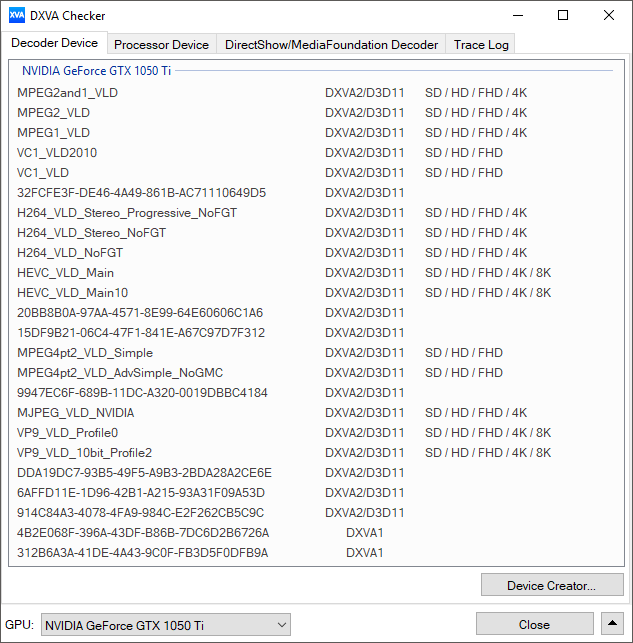
Task: Select the MPEG2and1_VLD row
Action: click(x=316, y=93)
